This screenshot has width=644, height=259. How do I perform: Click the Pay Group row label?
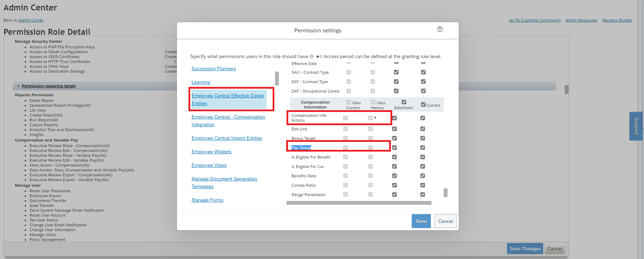coord(301,148)
